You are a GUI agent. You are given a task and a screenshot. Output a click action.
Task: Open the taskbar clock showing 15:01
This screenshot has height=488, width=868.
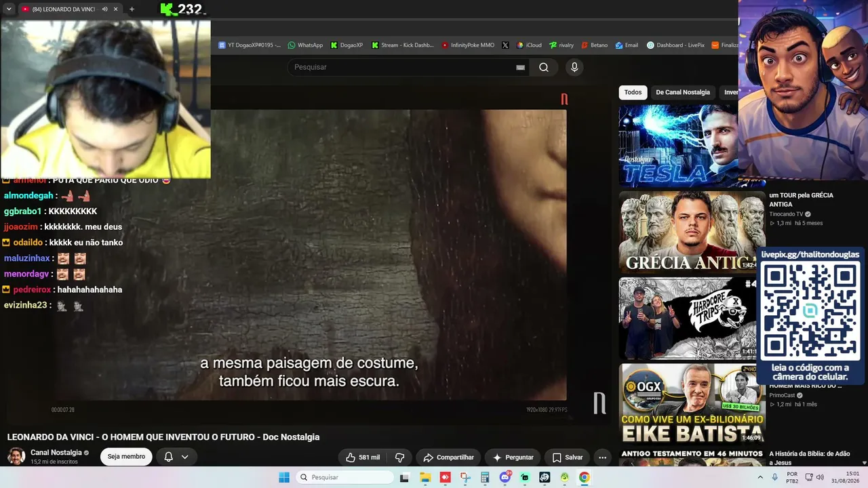846,477
